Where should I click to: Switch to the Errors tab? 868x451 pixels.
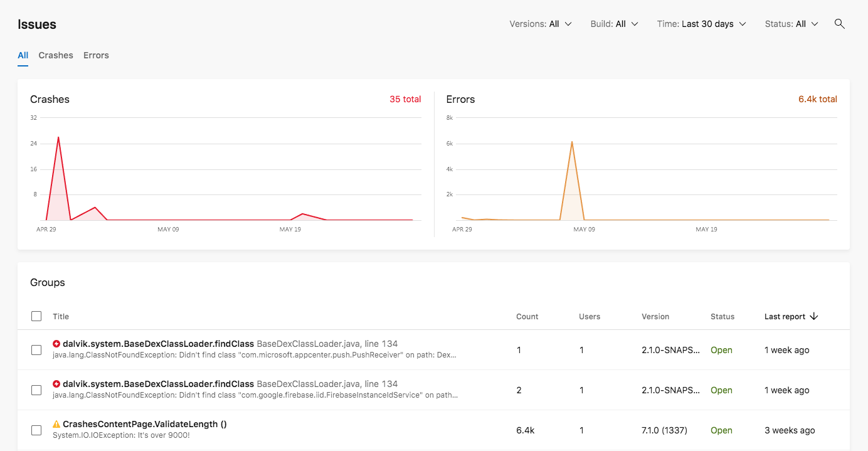coord(96,55)
